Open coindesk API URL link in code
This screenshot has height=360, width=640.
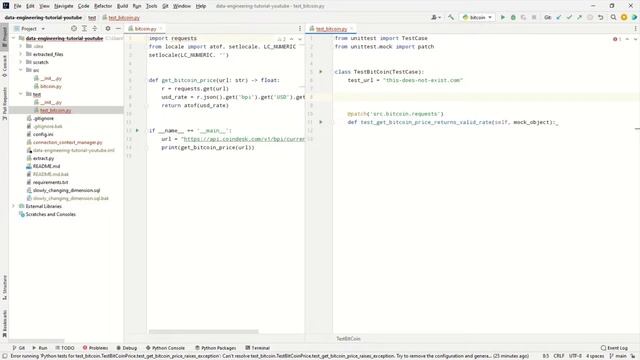pyautogui.click(x=244, y=139)
